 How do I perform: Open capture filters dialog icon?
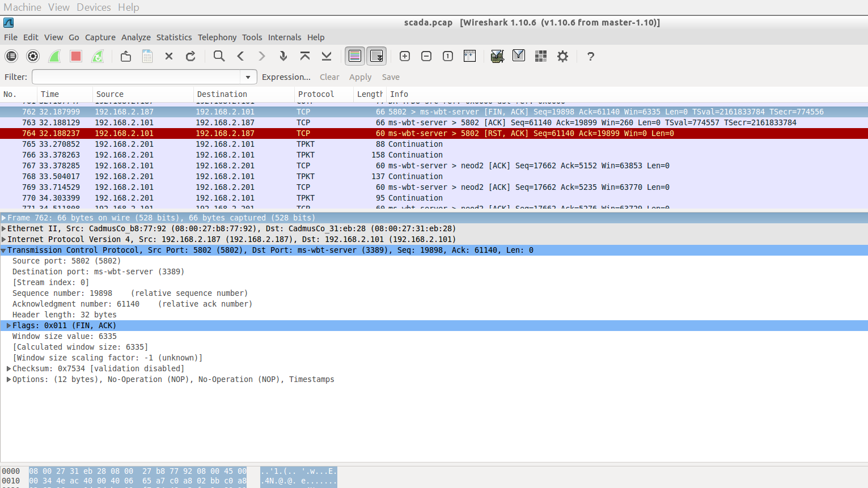497,56
